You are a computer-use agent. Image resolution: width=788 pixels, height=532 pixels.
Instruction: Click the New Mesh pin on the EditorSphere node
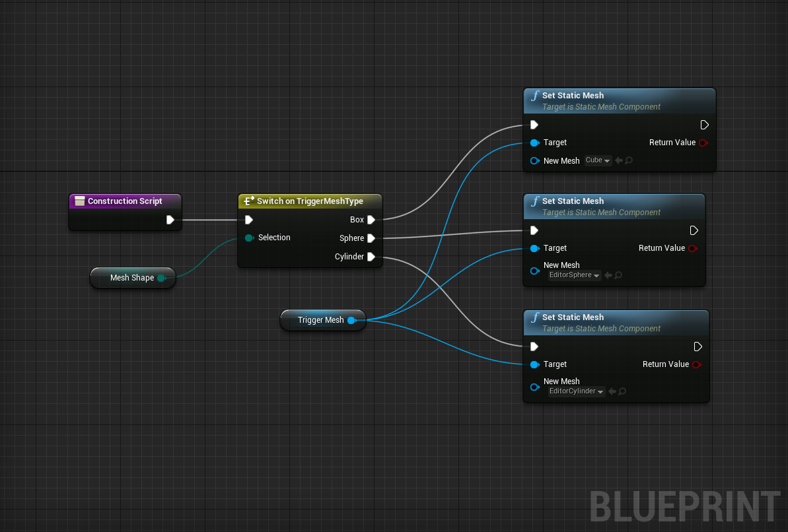(535, 271)
